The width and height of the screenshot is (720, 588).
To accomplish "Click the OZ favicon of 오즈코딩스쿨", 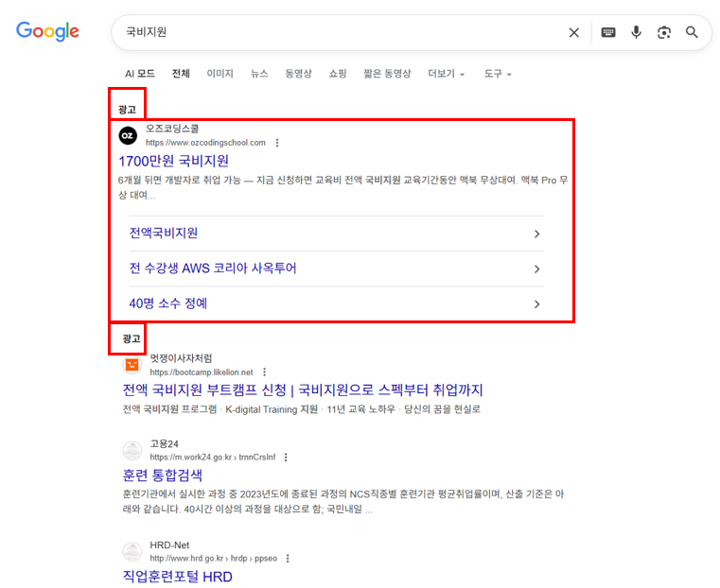I will click(128, 136).
